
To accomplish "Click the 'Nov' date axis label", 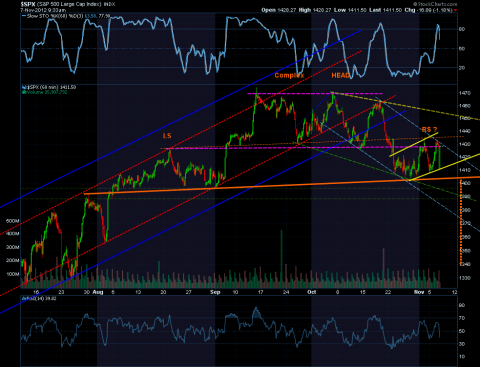I will click(x=419, y=292).
